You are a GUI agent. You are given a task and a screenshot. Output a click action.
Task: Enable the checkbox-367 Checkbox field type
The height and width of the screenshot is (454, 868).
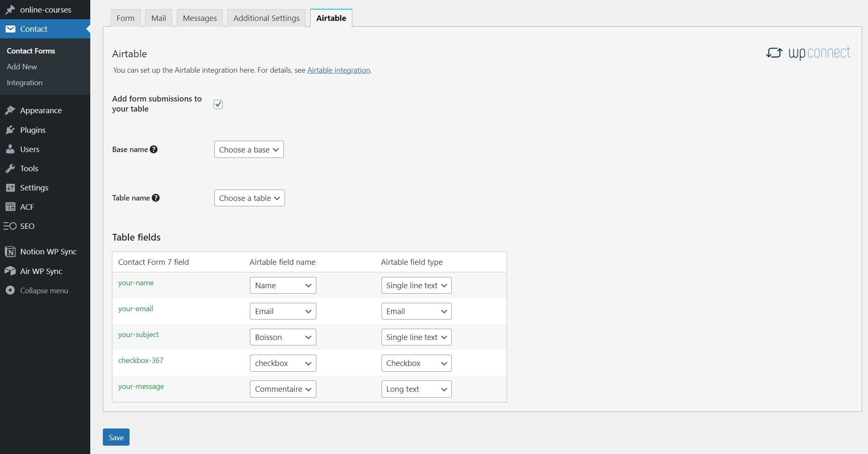pyautogui.click(x=416, y=363)
